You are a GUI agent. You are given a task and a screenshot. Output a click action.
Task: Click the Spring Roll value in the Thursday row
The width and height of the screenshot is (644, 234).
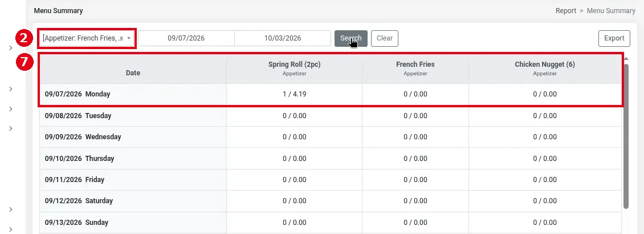click(295, 158)
